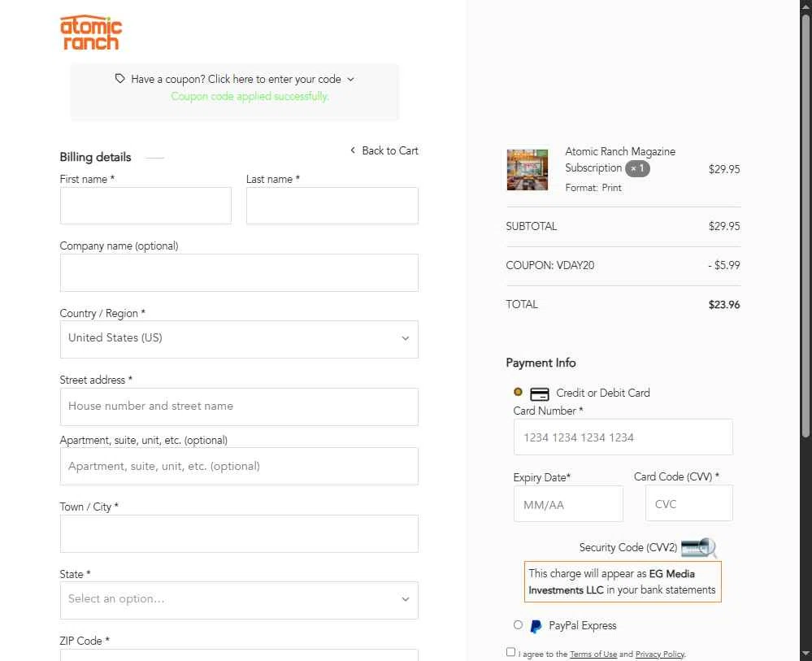Screen dimensions: 812x661
Task: Check the Terms of Use agreement box
Action: pyautogui.click(x=510, y=652)
